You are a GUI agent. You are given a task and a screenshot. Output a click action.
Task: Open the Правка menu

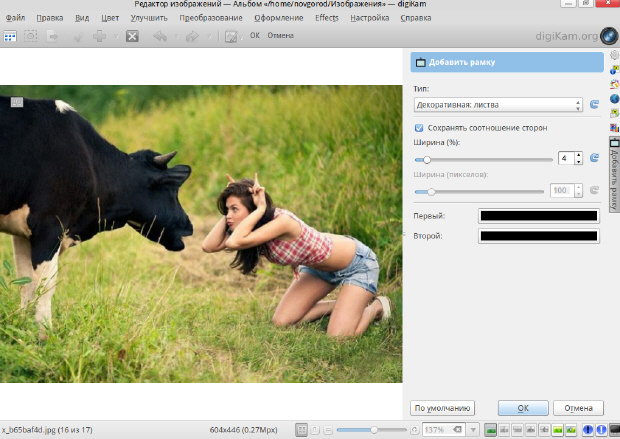pos(50,18)
